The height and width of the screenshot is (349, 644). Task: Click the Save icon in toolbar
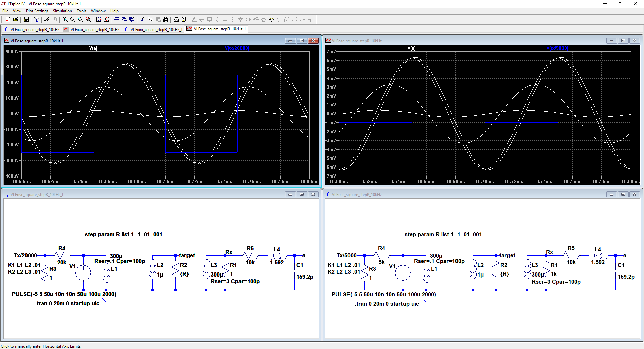[x=26, y=20]
